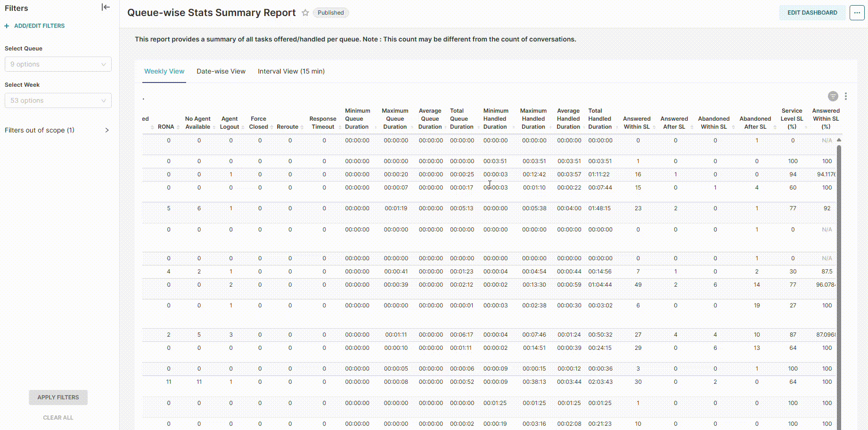
Task: Sort table by Reroute column
Action: (x=287, y=127)
